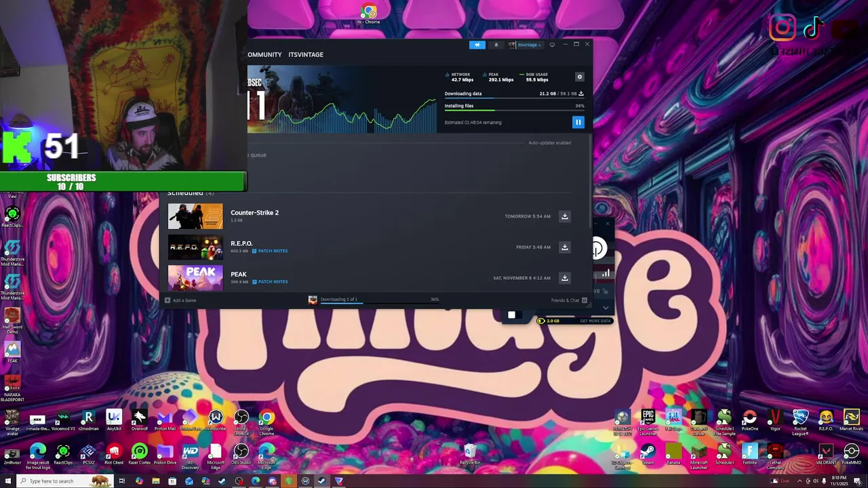The image size is (868, 488).
Task: Download R.E.P.O. update now
Action: [564, 247]
